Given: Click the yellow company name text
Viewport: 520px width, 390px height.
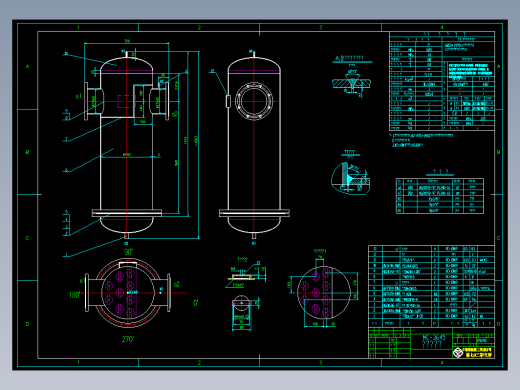Looking at the screenshot, I should [477, 352].
